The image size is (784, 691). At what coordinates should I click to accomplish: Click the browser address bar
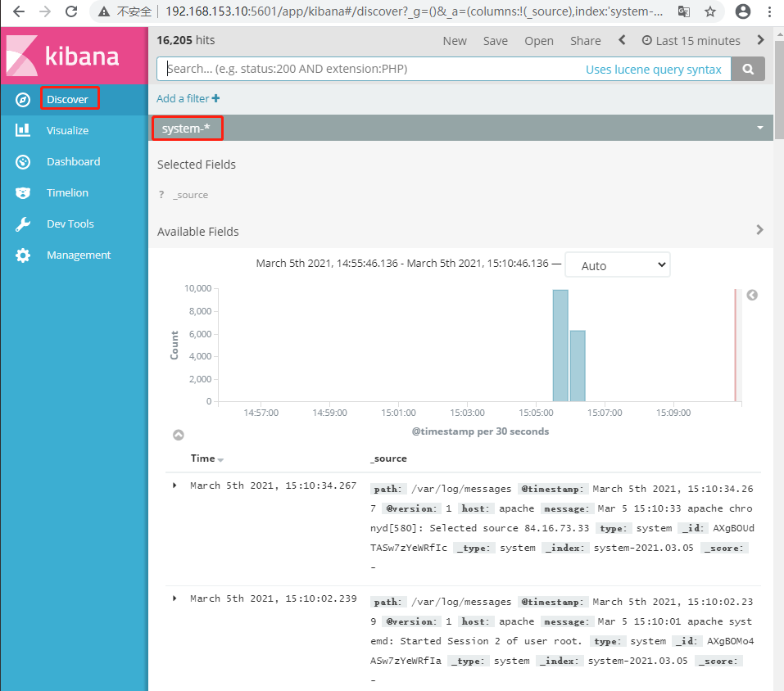coord(413,11)
